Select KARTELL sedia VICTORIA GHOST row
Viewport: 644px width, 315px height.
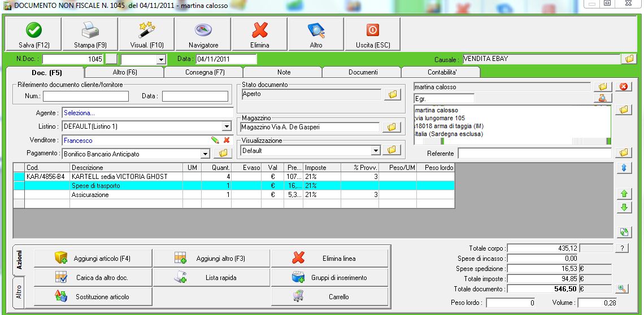pos(234,177)
